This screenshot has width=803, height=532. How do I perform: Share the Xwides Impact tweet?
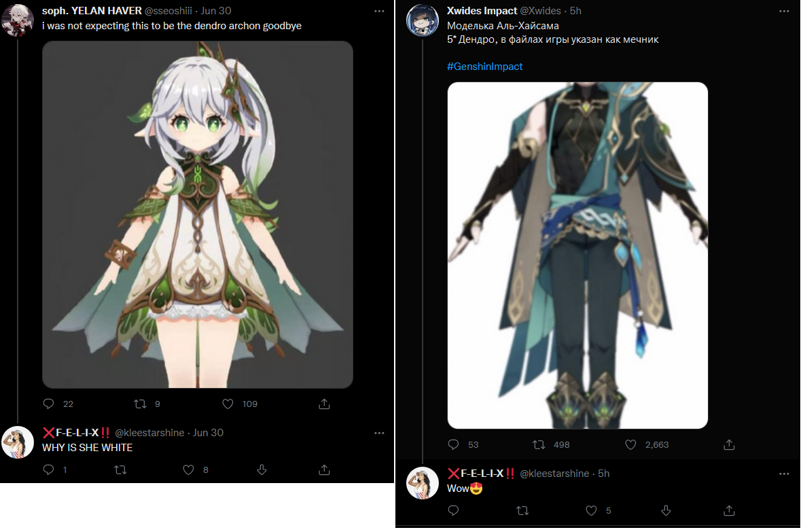(x=729, y=444)
